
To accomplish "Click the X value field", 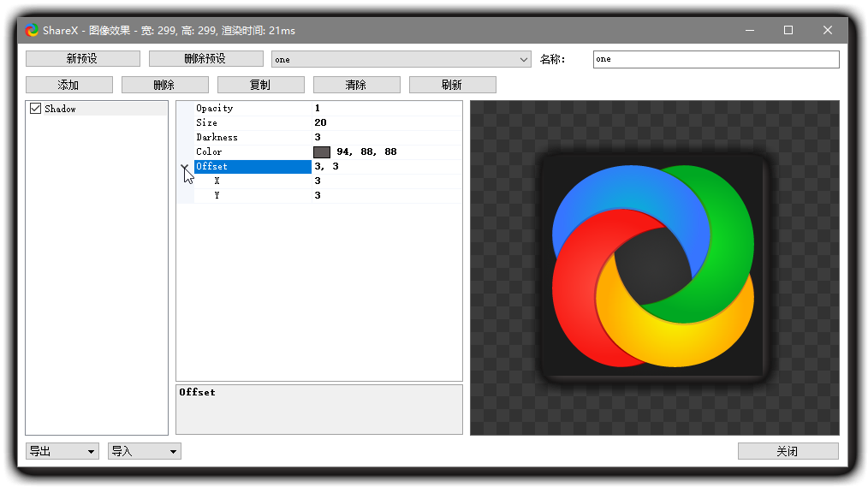I will tap(387, 181).
